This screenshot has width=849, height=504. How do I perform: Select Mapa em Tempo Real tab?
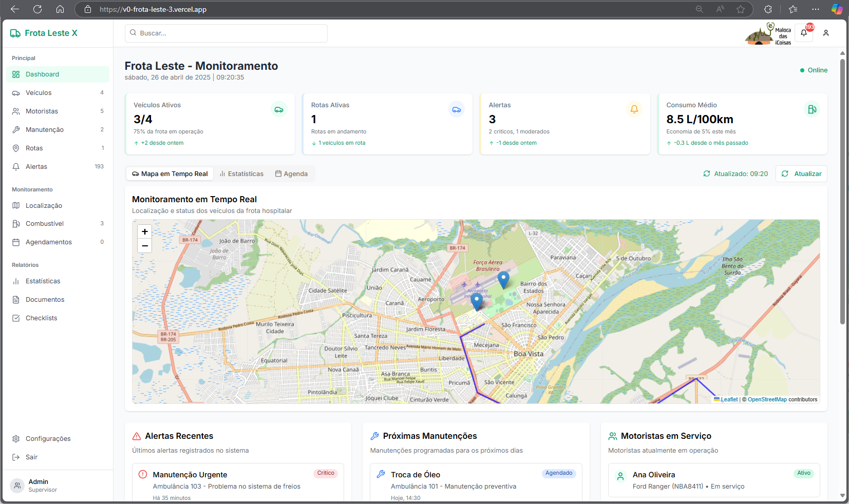[x=170, y=174]
